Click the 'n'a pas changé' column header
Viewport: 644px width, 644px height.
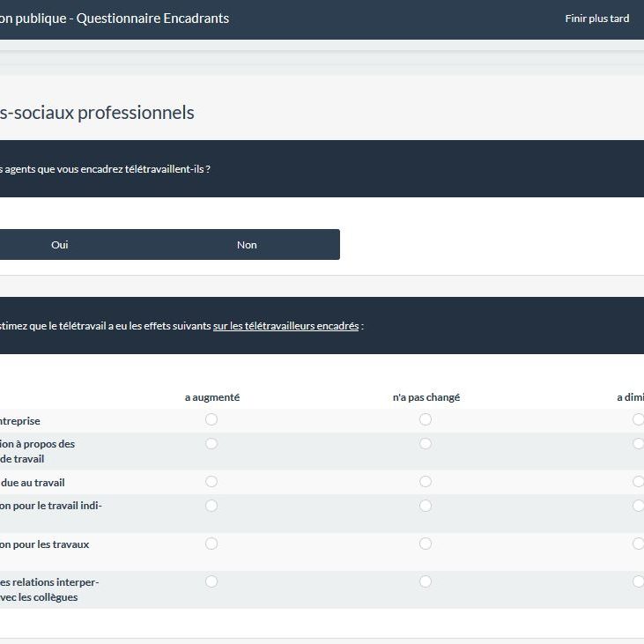click(x=426, y=397)
